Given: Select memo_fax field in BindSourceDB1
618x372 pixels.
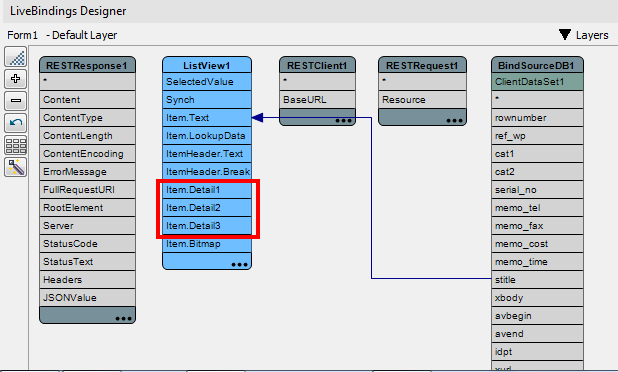Looking at the screenshot, I should pyautogui.click(x=537, y=226).
